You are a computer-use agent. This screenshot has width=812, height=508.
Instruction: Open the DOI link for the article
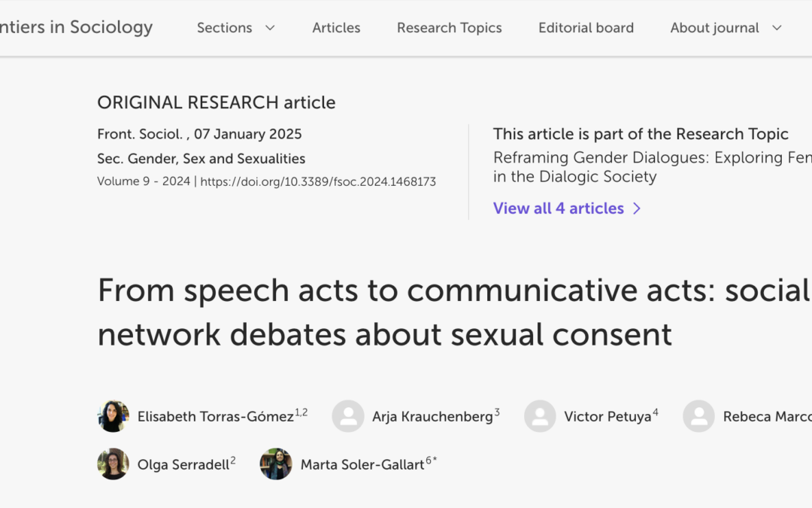pyautogui.click(x=318, y=181)
